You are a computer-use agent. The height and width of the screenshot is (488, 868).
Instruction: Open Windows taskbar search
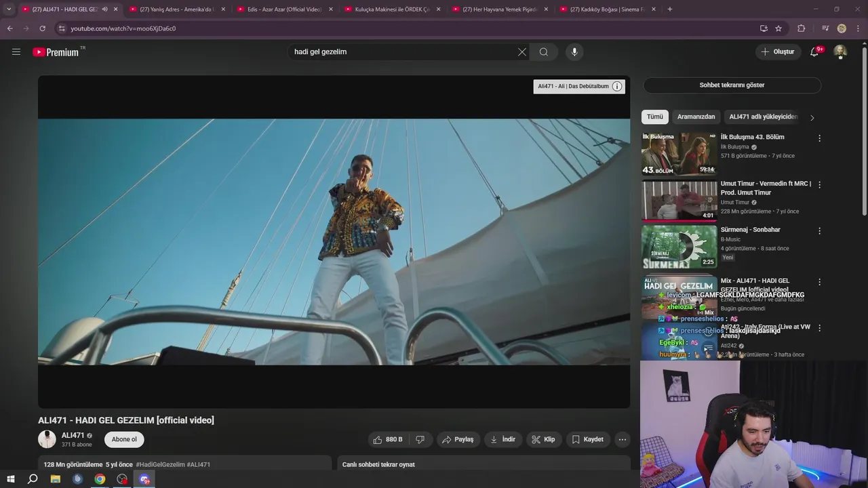tap(33, 479)
